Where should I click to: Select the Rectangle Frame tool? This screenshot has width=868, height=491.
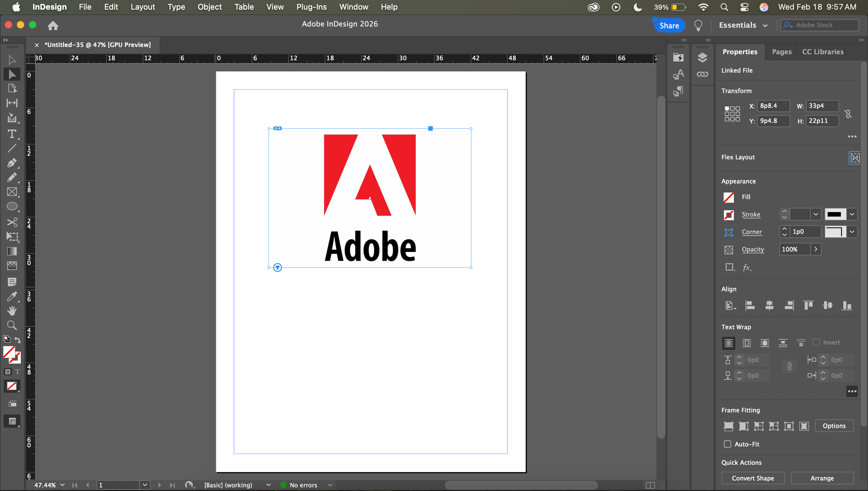pos(12,192)
